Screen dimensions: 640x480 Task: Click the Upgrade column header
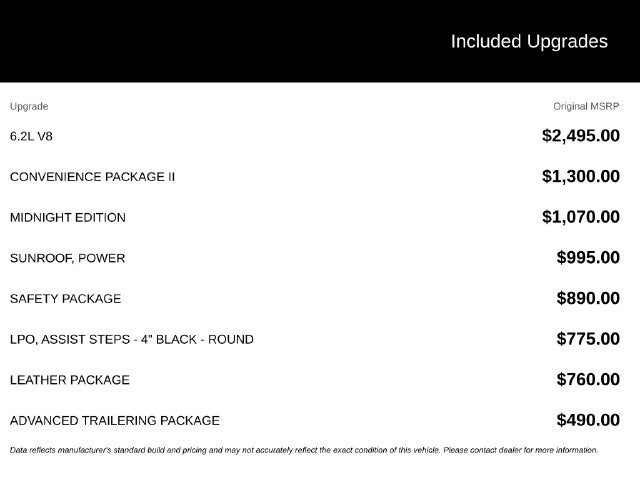[x=29, y=107]
